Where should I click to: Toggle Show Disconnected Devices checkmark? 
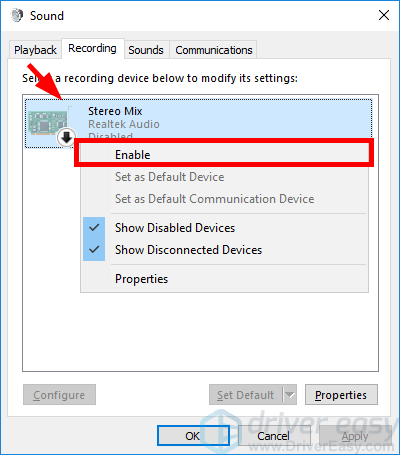94,250
